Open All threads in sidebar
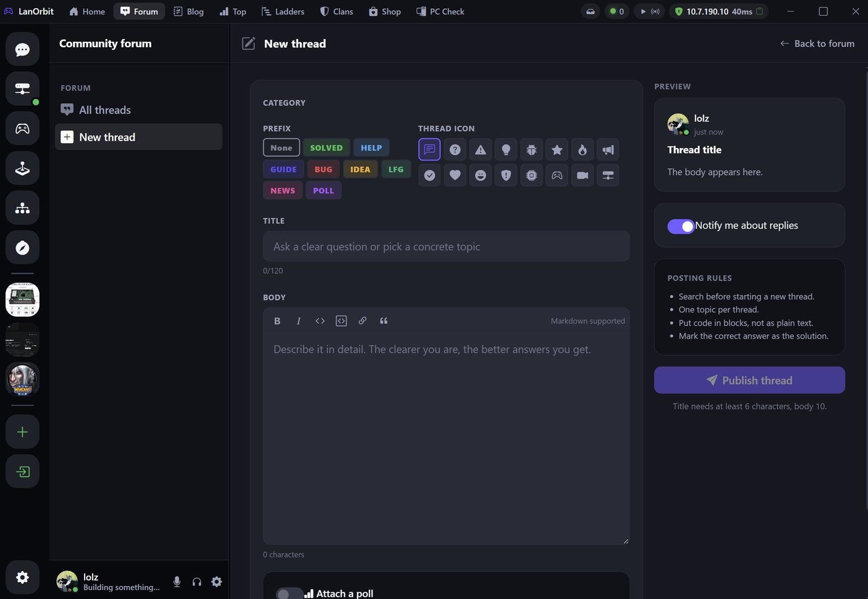 139,110
